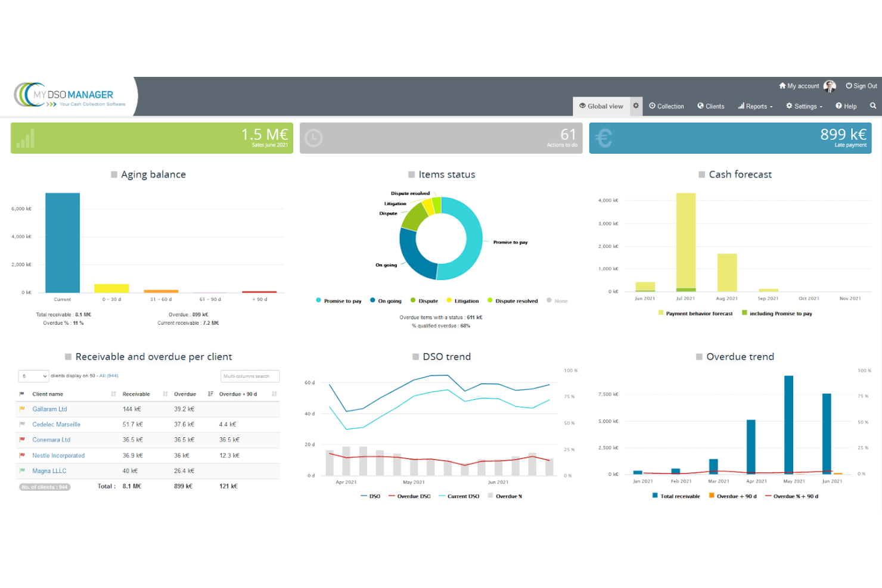The height and width of the screenshot is (588, 882).
Task: Toggle Dispute resolved legend entry
Action: pyautogui.click(x=513, y=301)
